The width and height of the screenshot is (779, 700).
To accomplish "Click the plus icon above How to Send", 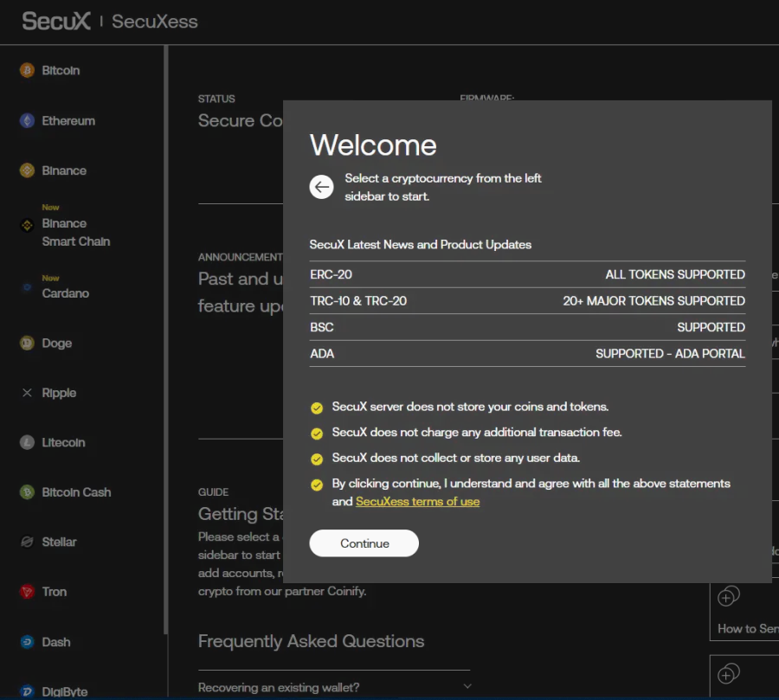I will point(728,596).
